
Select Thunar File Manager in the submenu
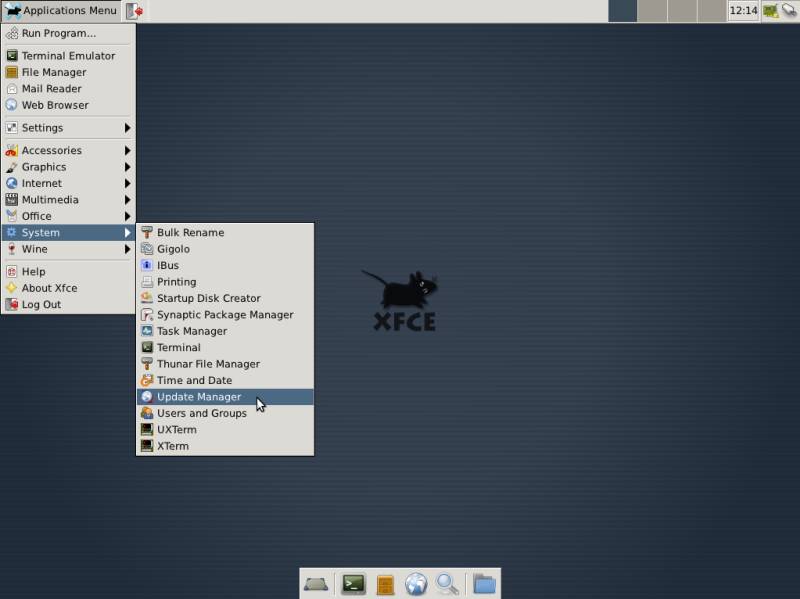[225, 364]
